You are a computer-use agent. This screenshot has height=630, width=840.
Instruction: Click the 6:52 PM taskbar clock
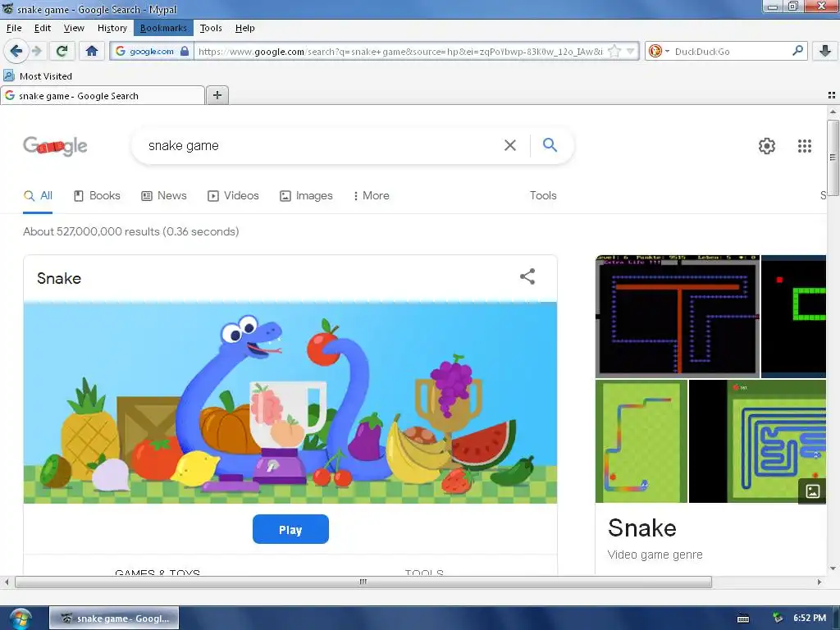pyautogui.click(x=810, y=618)
